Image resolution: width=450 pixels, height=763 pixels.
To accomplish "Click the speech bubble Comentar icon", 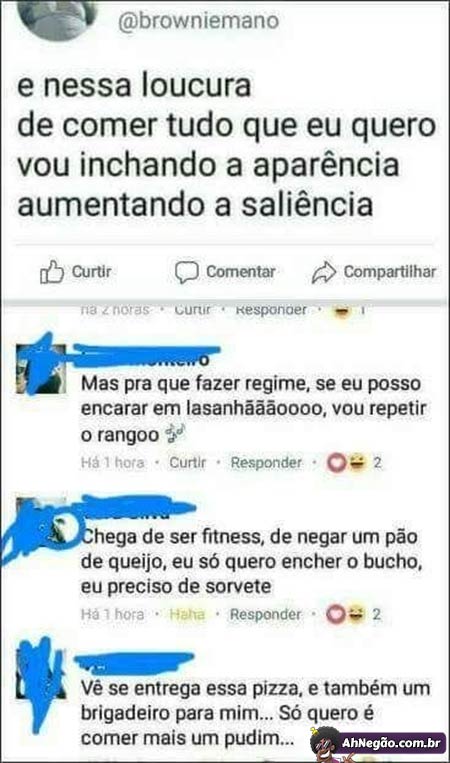I will [x=187, y=272].
